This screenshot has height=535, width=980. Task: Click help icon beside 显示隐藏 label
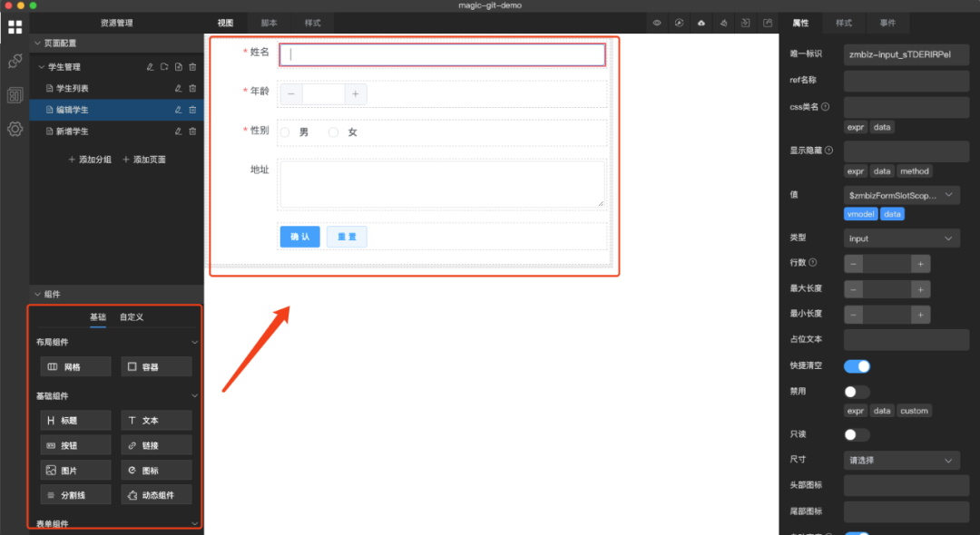point(828,151)
